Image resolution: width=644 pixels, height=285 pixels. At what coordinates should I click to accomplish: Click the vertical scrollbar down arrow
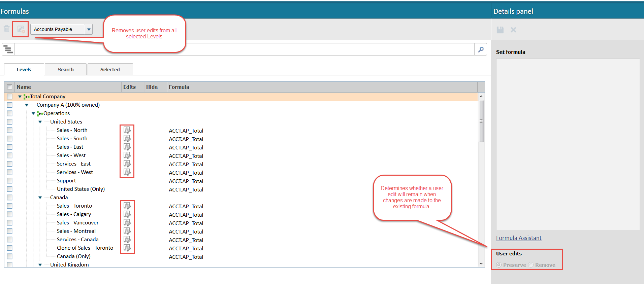pos(481,264)
